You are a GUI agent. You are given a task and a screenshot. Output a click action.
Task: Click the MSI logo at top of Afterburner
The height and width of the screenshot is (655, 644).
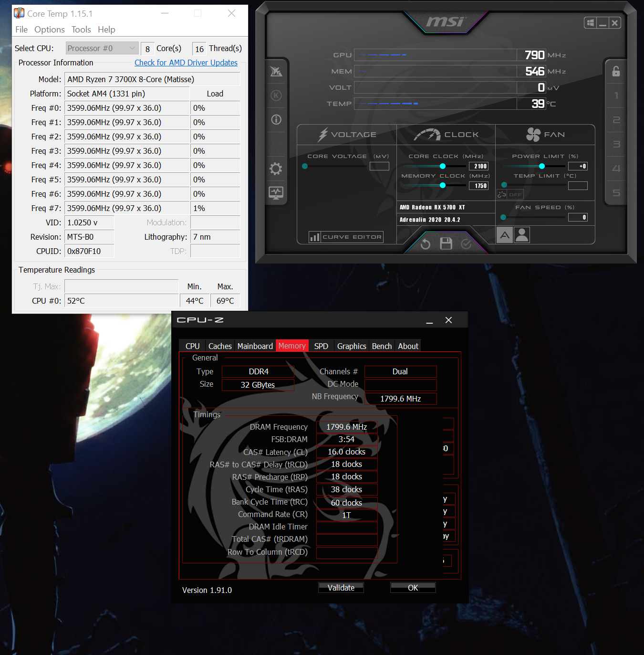click(445, 21)
